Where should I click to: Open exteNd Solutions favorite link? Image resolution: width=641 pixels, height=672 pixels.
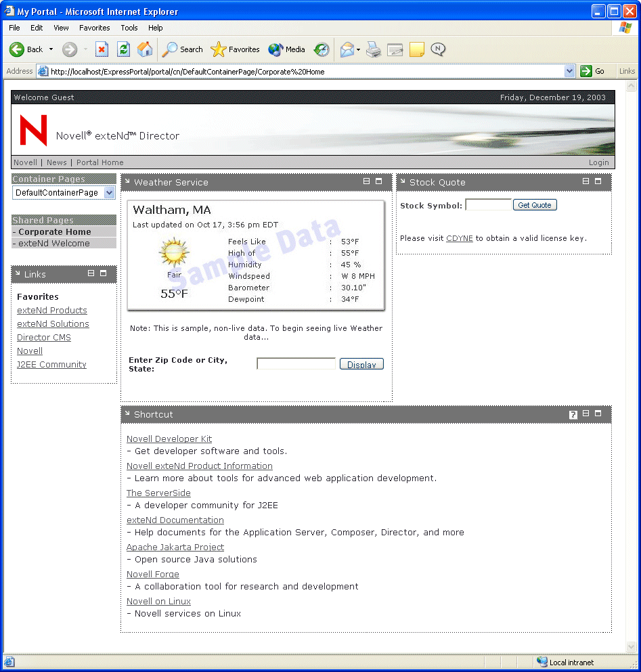(x=53, y=324)
